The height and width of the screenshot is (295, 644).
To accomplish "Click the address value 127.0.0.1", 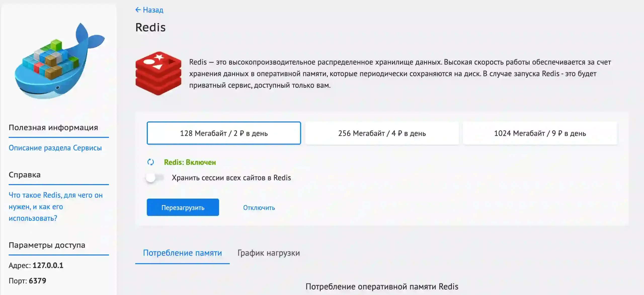I will [x=48, y=265].
